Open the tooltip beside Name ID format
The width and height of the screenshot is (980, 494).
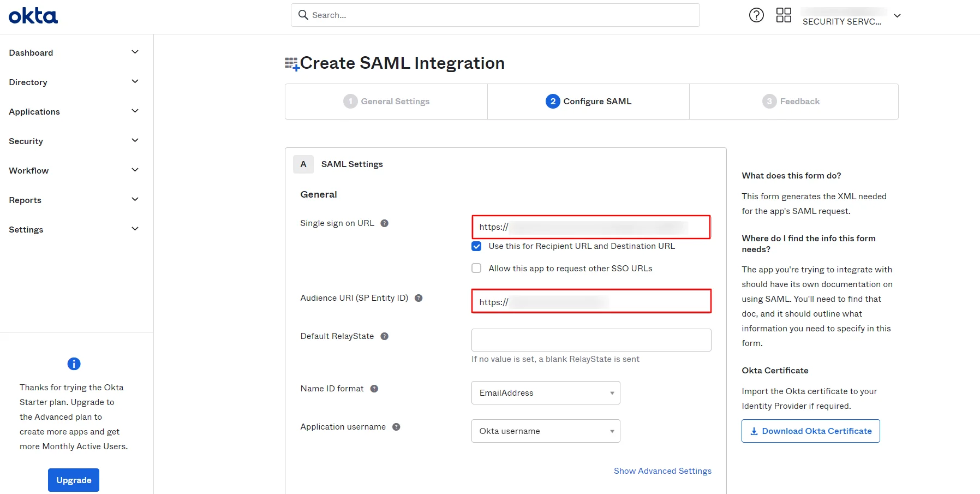point(374,388)
